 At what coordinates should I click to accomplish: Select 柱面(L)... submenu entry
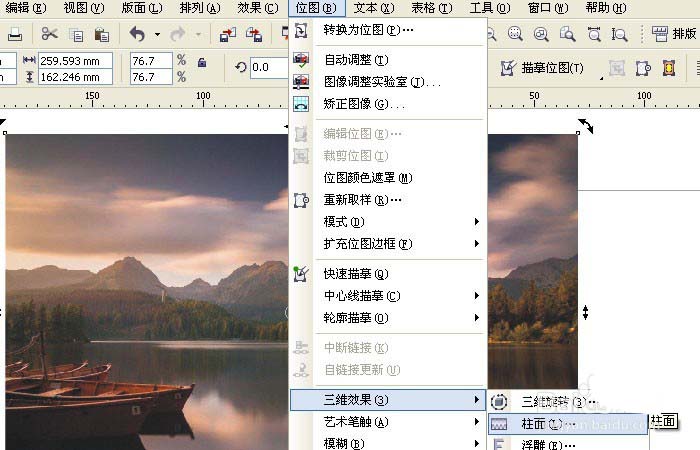pyautogui.click(x=568, y=424)
